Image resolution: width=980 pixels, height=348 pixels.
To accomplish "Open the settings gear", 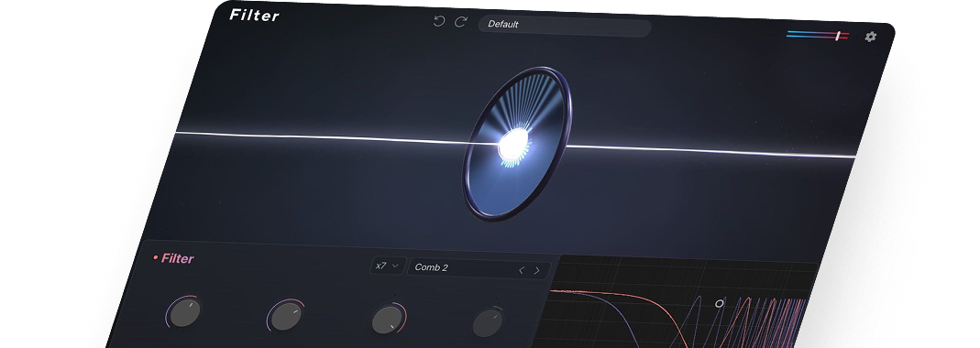I will pyautogui.click(x=871, y=37).
